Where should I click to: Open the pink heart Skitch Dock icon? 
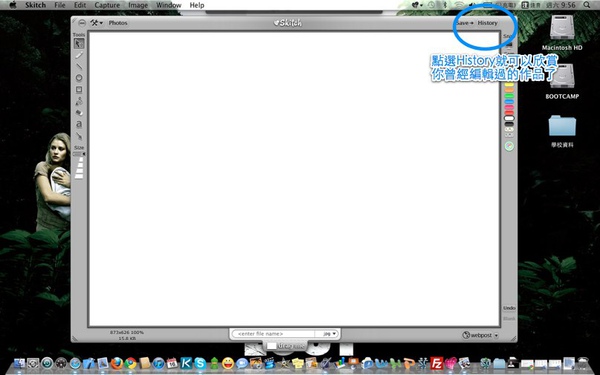pos(450,363)
